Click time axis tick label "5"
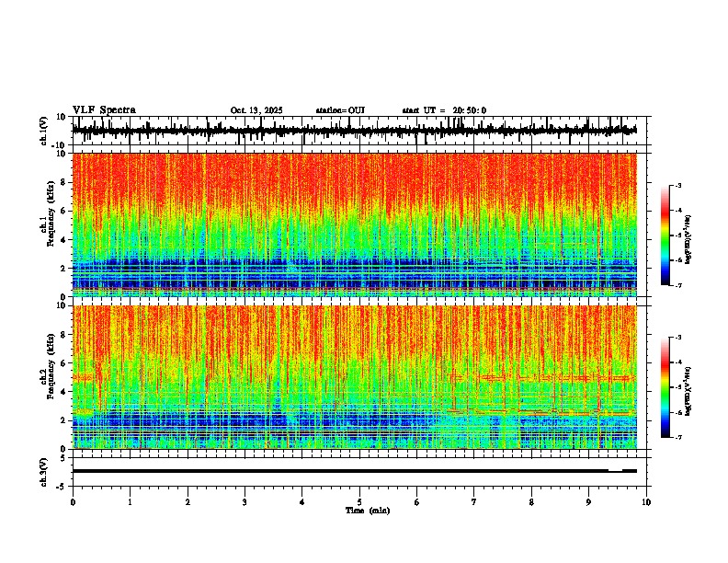This screenshot has width=728, height=563. (x=359, y=502)
